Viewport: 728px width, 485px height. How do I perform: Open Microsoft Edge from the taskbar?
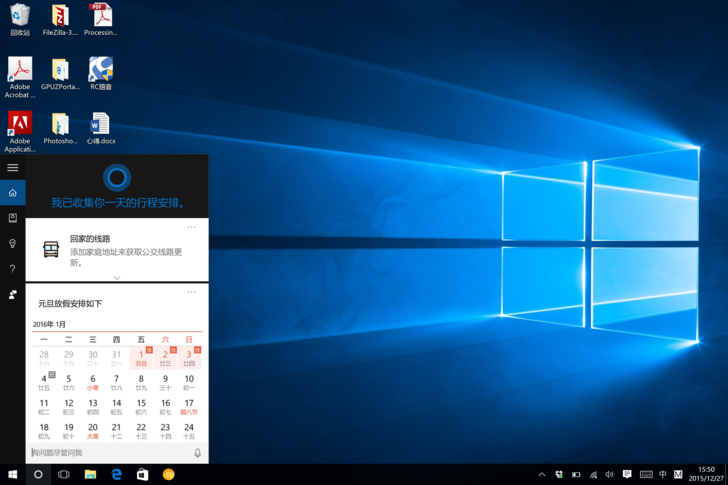coord(116,475)
